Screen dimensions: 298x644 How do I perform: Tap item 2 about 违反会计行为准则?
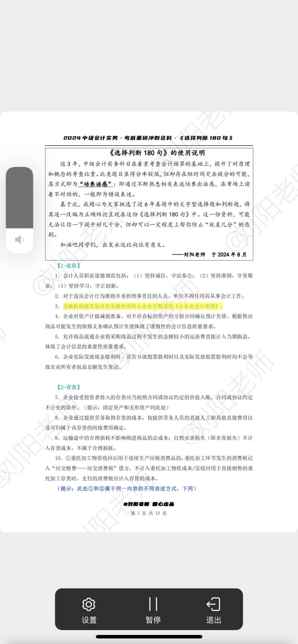(x=150, y=296)
